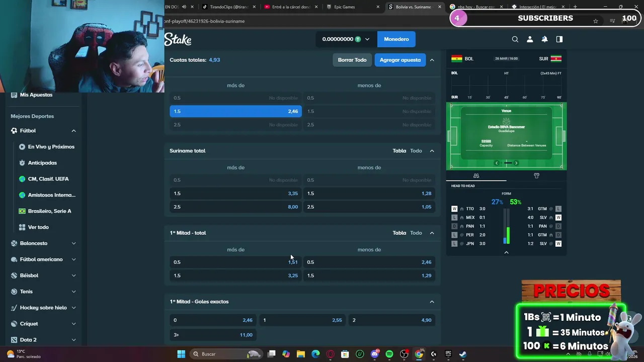The width and height of the screenshot is (644, 362).
Task: Launch Copilot from taskbar
Action: point(286,354)
